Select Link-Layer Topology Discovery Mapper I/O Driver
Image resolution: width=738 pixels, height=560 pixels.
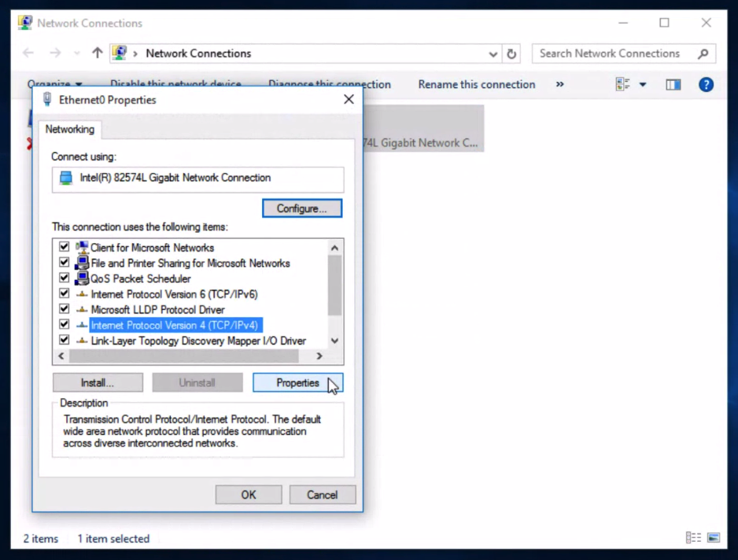[x=198, y=341]
